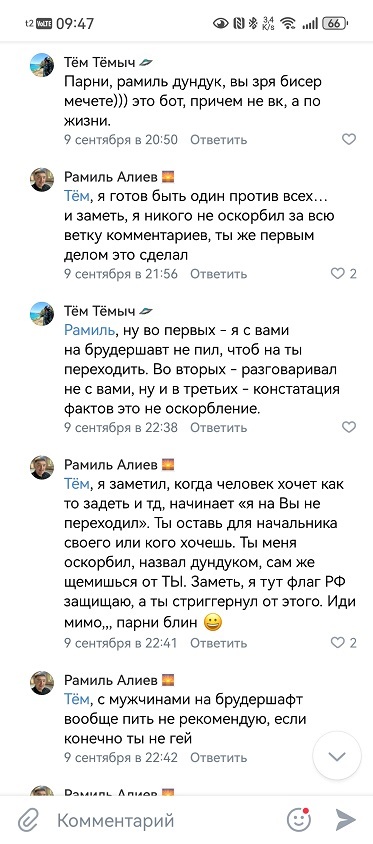Reply to the 21:56 comment via Ответить
The width and height of the screenshot is (373, 844).
point(219,273)
